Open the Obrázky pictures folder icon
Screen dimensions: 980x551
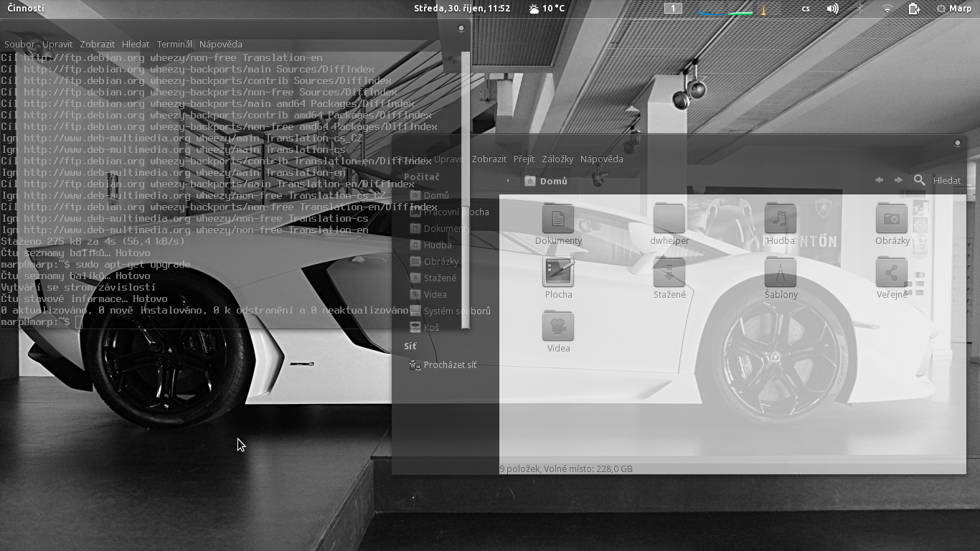point(892,218)
